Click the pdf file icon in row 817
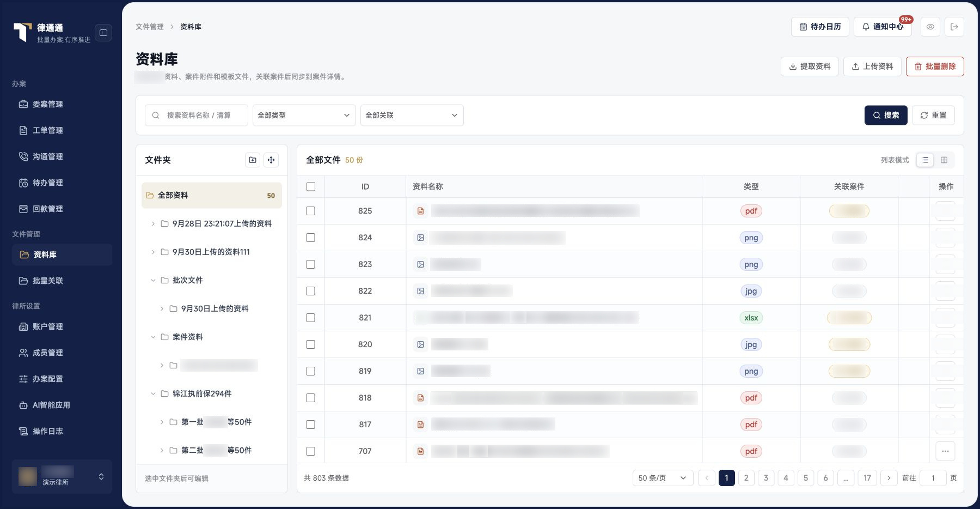The width and height of the screenshot is (980, 509). click(x=420, y=425)
